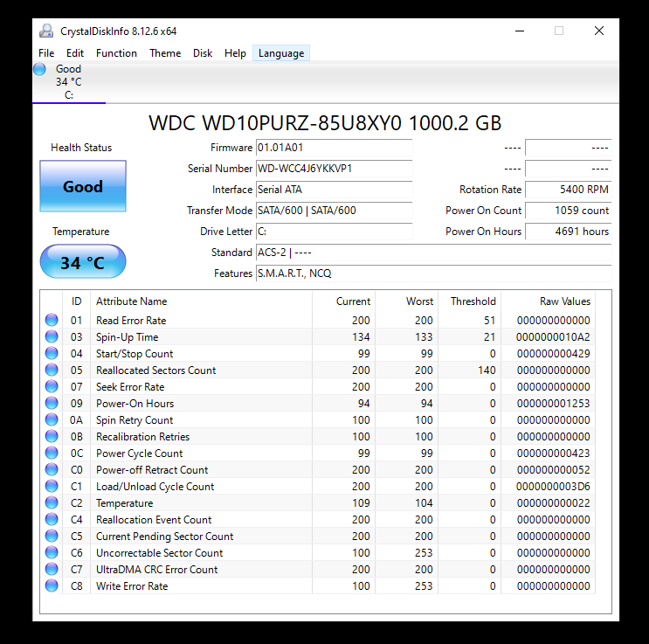Click the Raw Values column header
This screenshot has height=644, width=649.
click(x=548, y=301)
